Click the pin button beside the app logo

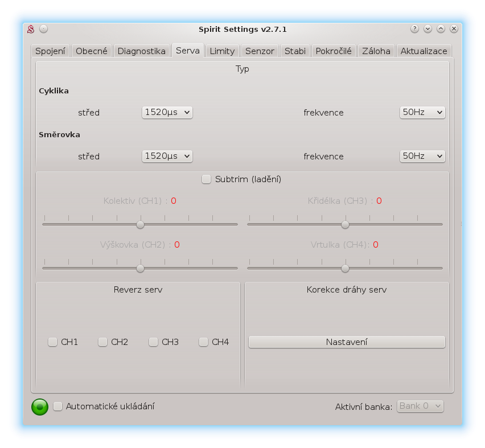click(x=44, y=29)
